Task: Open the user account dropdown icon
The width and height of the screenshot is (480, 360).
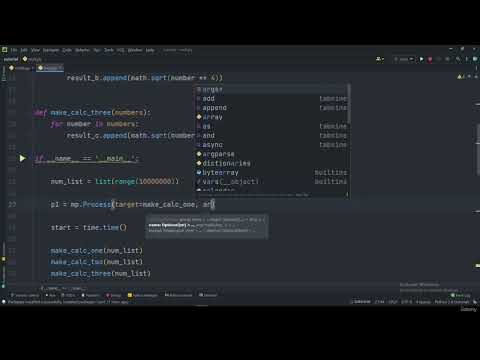Action: (380, 59)
